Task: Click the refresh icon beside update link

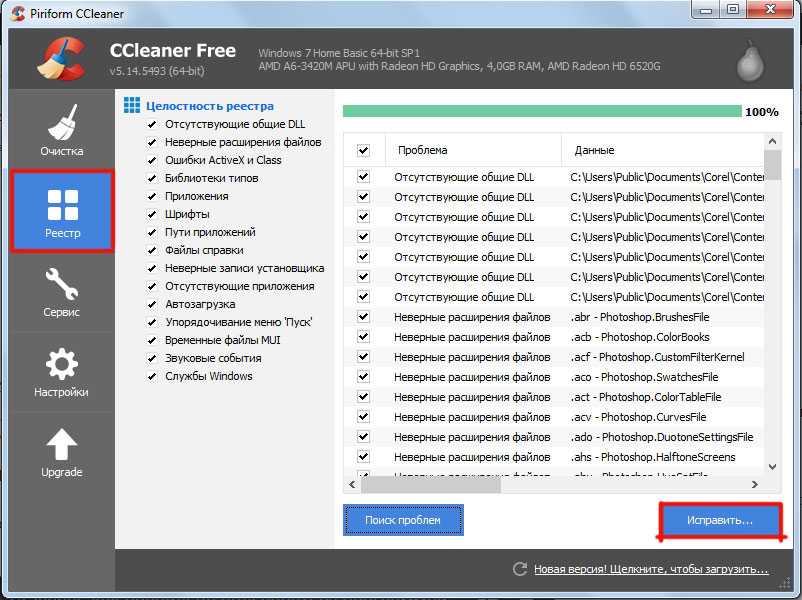Action: pyautogui.click(x=519, y=569)
